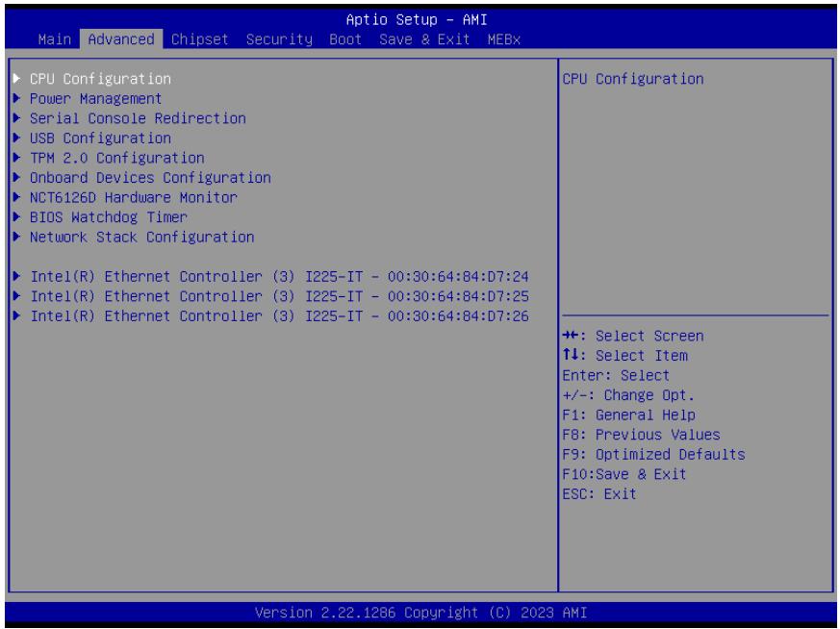Screen dimensions: 840x629
Task: Open TPM 2.0 Configuration submenu
Action: 116,158
